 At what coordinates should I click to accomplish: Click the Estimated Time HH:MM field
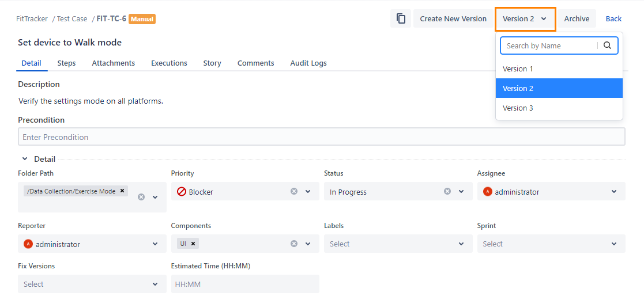pyautogui.click(x=244, y=284)
